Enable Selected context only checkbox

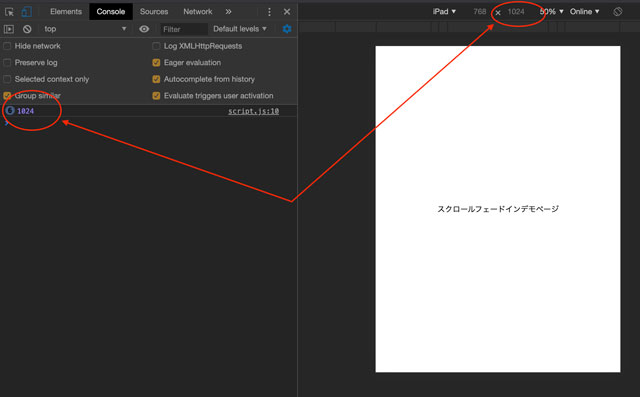(7, 79)
